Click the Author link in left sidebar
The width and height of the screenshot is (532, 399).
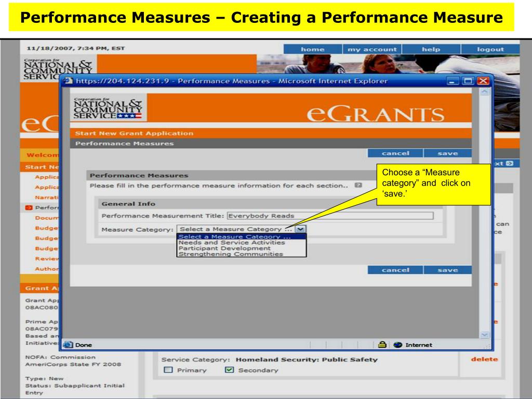47,269
